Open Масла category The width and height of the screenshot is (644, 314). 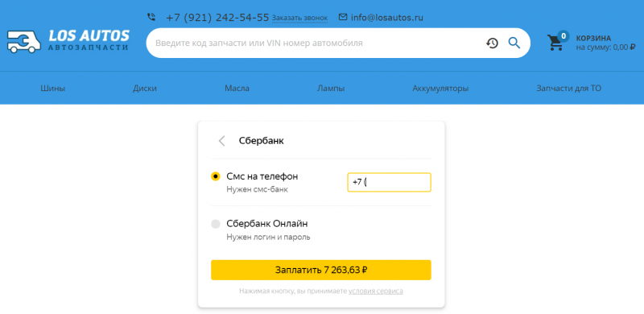[237, 89]
